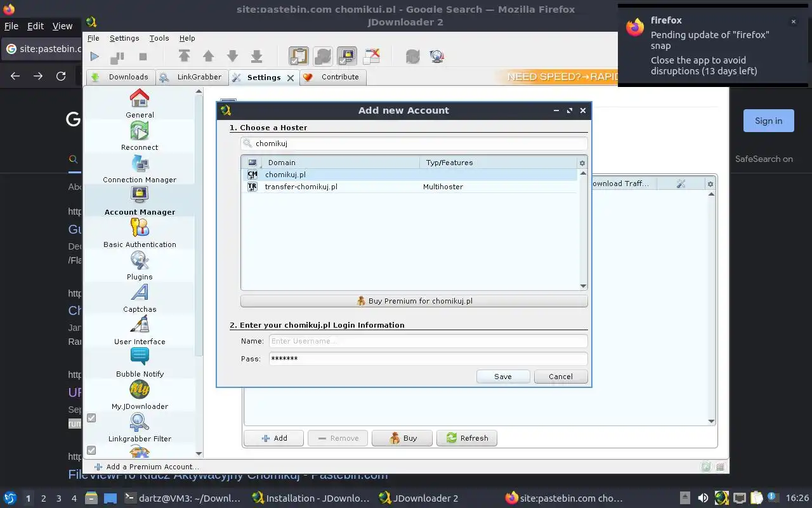Screen dimensions: 812x508
Task: Pause downloads in JDownloader toolbar
Action: pyautogui.click(x=117, y=57)
